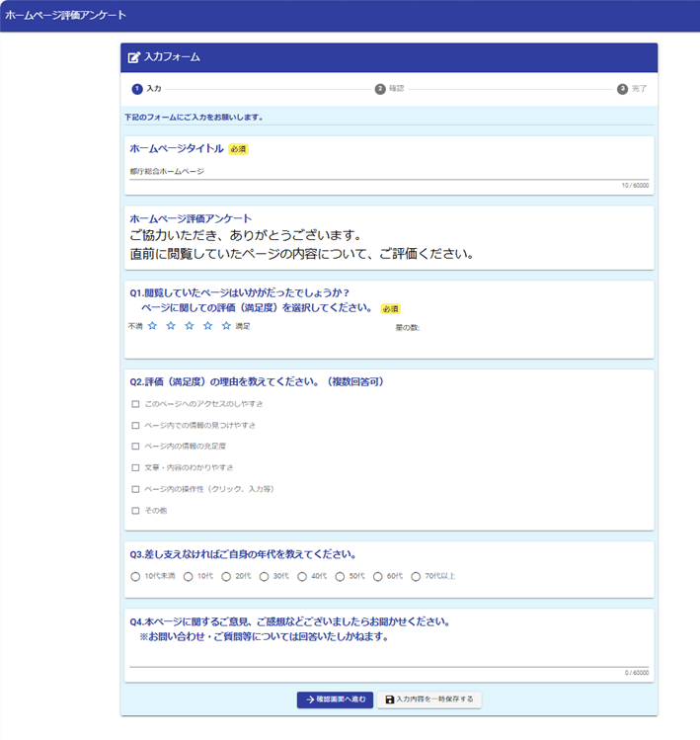700x740 pixels.
Task: Select the 40代 age radio button
Action: tap(302, 576)
